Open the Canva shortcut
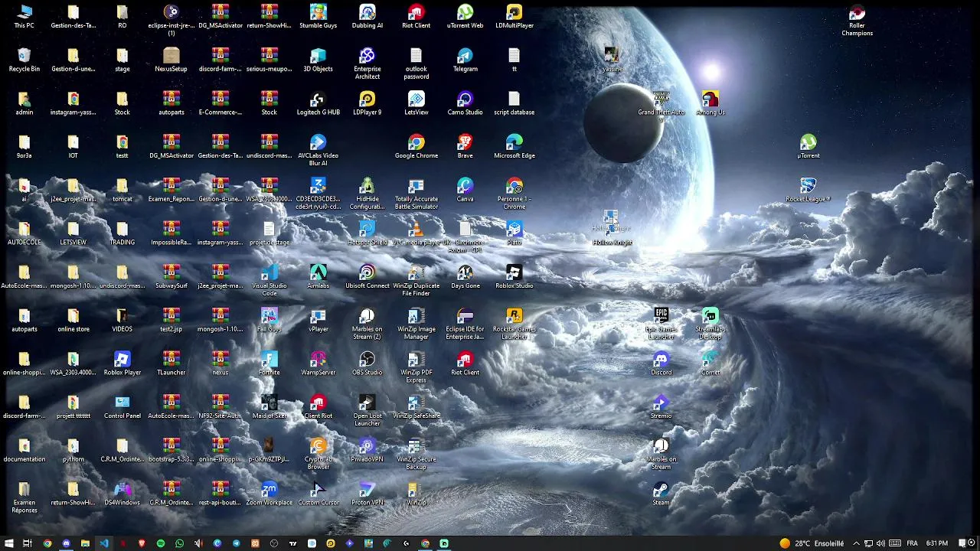The height and width of the screenshot is (551, 980). [x=465, y=191]
